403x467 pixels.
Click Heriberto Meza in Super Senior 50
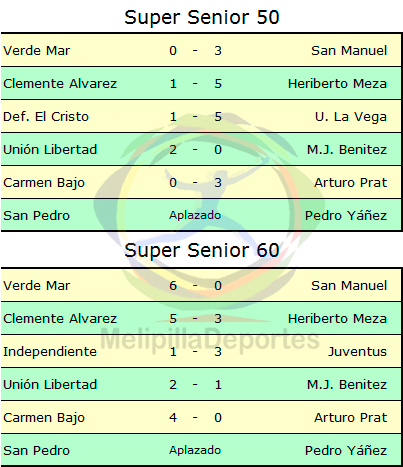pos(337,84)
